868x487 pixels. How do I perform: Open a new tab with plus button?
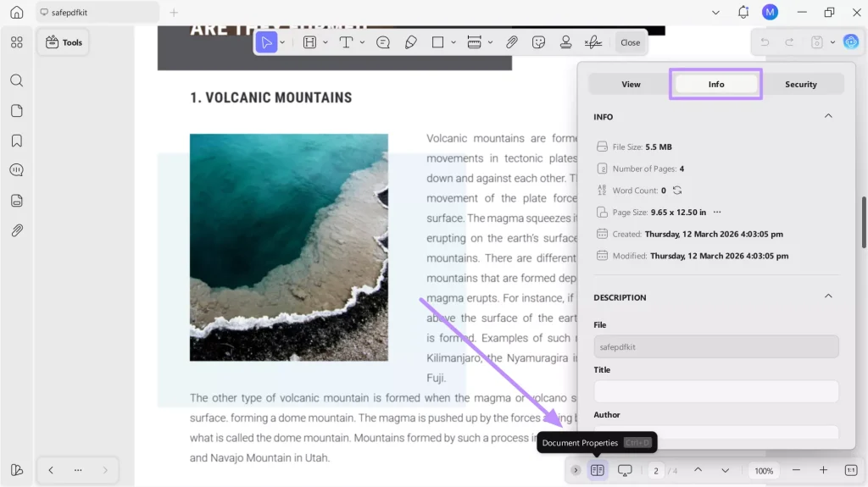(x=174, y=12)
